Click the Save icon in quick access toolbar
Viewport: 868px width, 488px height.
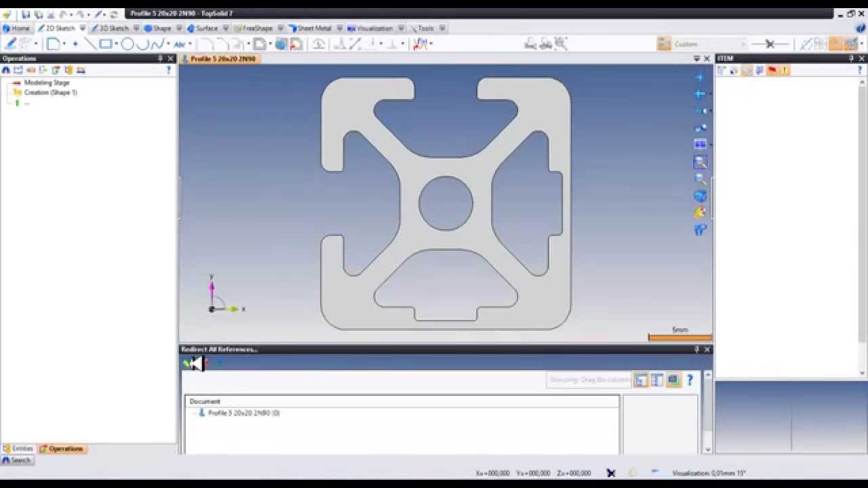[26, 14]
